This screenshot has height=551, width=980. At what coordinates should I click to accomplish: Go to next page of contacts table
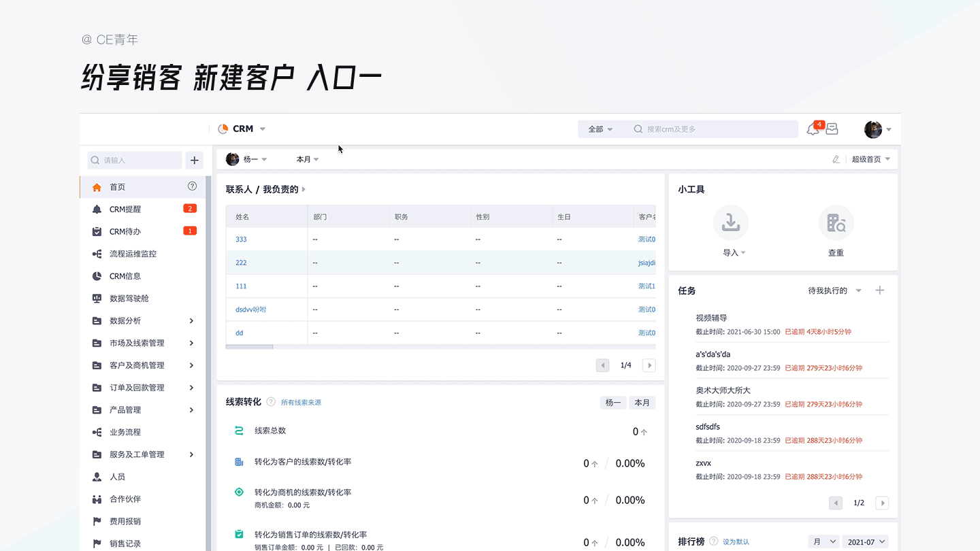coord(649,365)
